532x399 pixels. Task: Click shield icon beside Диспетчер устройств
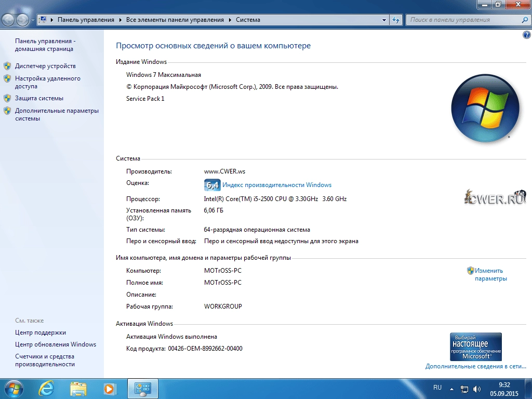pyautogui.click(x=7, y=66)
